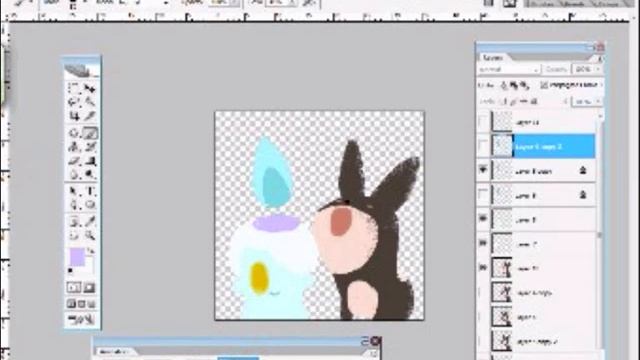The image size is (640, 360).
Task: Open the Fill slider arrow in Layers panel
Action: tap(598, 101)
